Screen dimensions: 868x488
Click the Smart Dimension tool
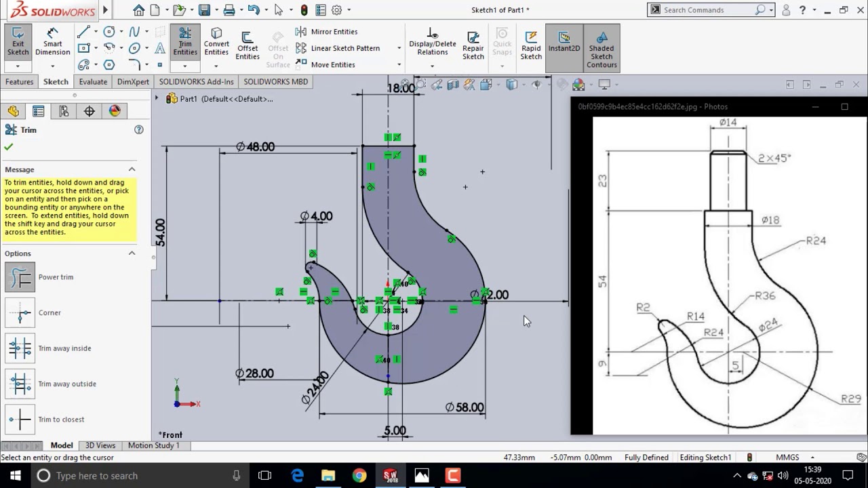point(52,42)
